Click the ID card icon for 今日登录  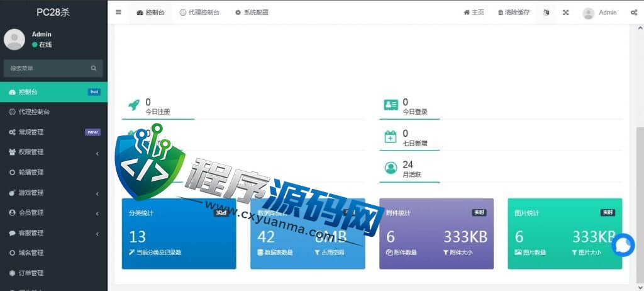[x=391, y=105]
